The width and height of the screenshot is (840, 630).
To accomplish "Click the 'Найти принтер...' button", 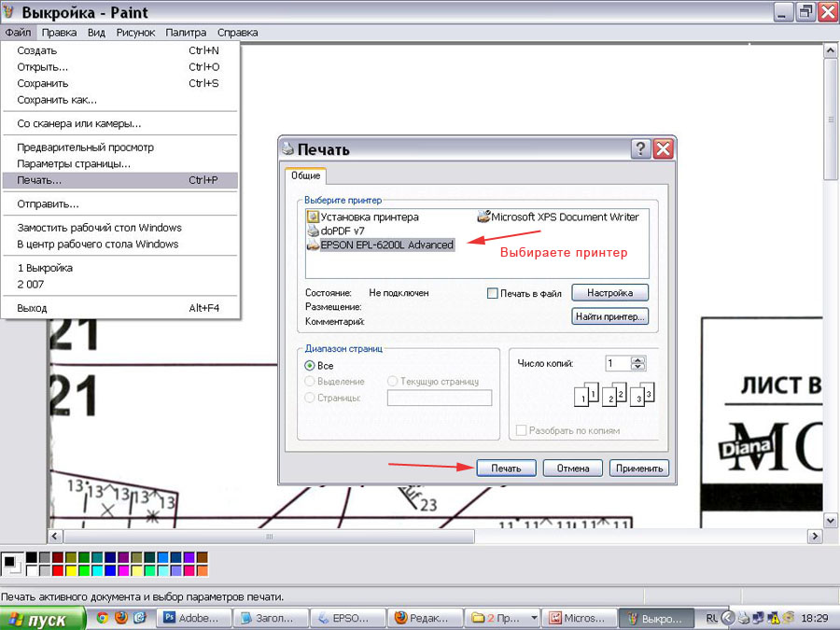I will (609, 316).
